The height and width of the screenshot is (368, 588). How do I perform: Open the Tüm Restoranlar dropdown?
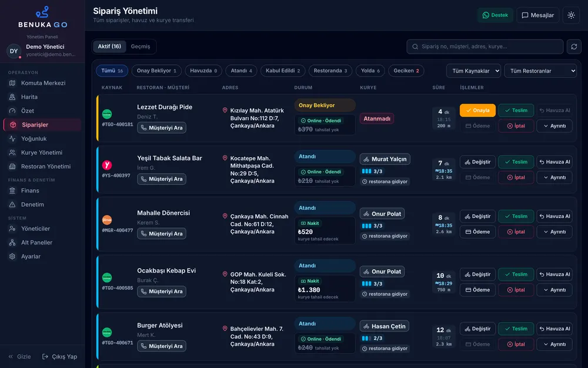tap(540, 71)
